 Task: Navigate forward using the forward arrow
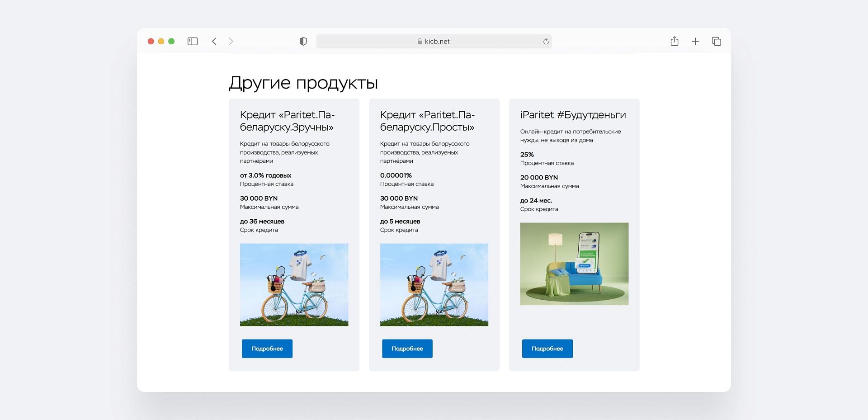pyautogui.click(x=231, y=41)
